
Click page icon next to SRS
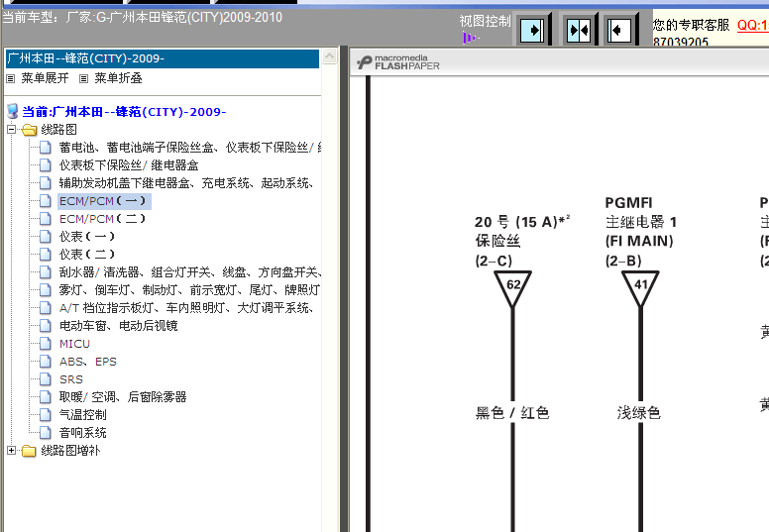click(46, 379)
